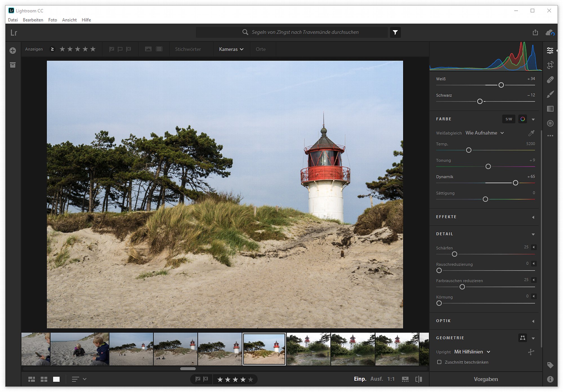
Task: Open the Ansicht menu
Action: (x=69, y=20)
